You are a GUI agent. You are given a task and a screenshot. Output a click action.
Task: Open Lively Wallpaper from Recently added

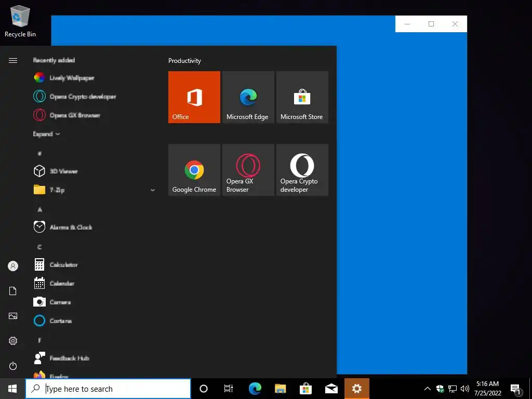tap(95, 78)
